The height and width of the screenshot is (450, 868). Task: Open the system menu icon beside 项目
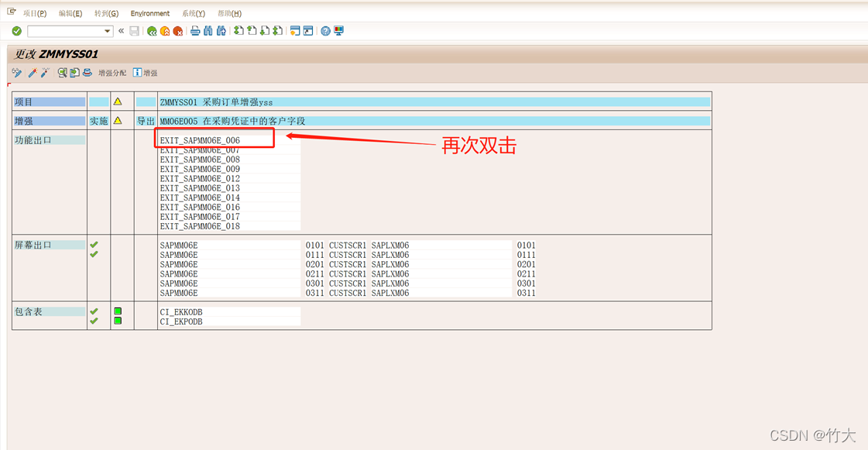tap(11, 12)
